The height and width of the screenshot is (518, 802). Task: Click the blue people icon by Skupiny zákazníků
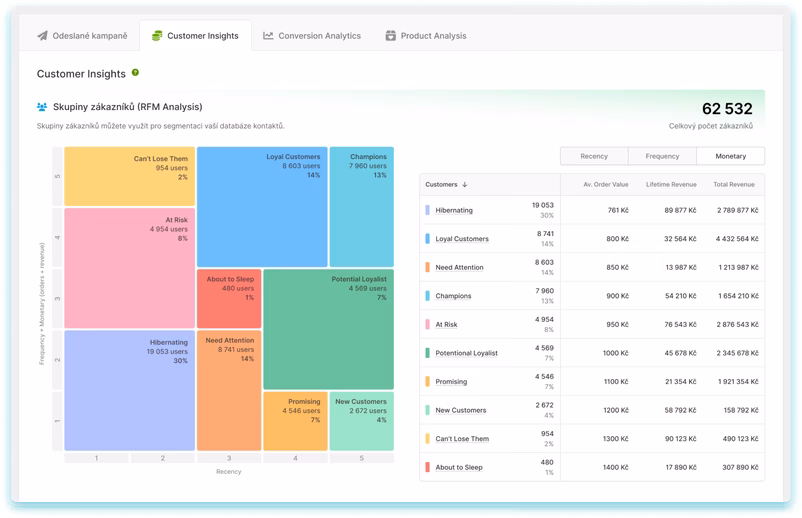click(42, 106)
